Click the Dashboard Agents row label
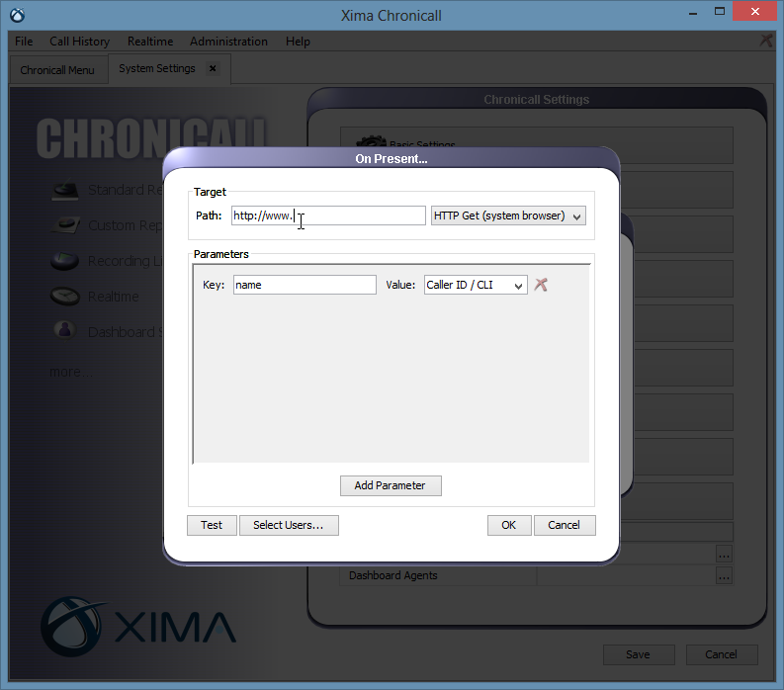Viewport: 784px width, 690px height. point(393,575)
